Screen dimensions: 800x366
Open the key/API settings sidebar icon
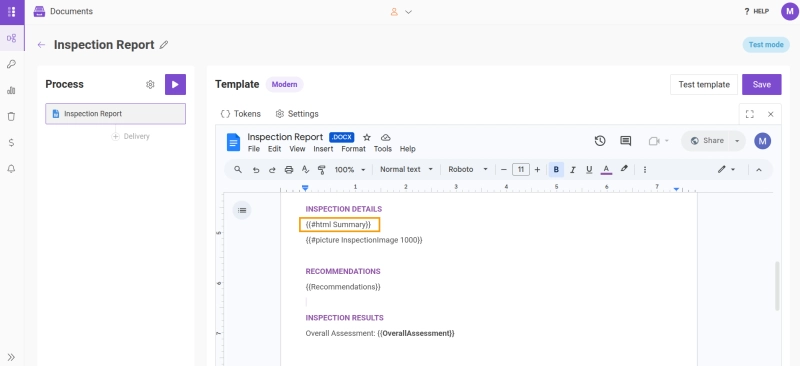click(11, 64)
